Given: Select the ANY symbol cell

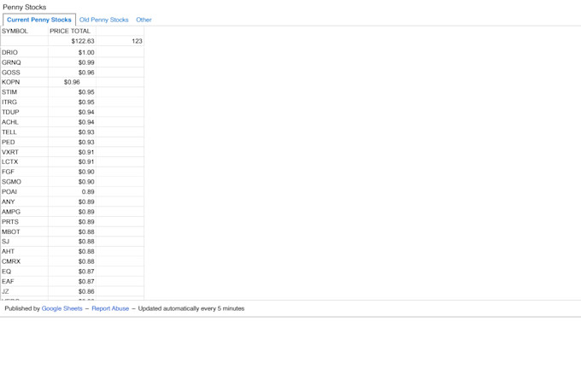Looking at the screenshot, I should [x=25, y=202].
